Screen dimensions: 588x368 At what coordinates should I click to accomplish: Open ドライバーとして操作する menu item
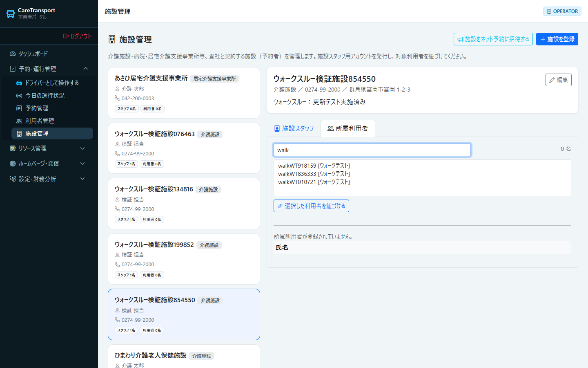pos(52,83)
